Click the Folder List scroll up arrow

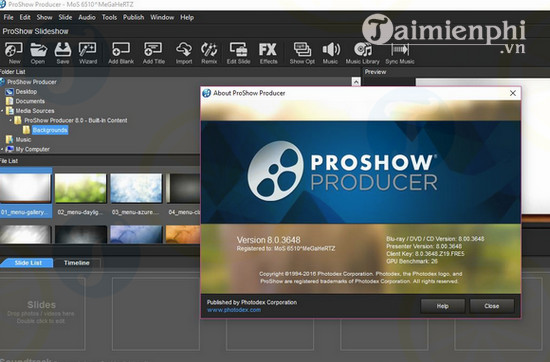(x=356, y=82)
